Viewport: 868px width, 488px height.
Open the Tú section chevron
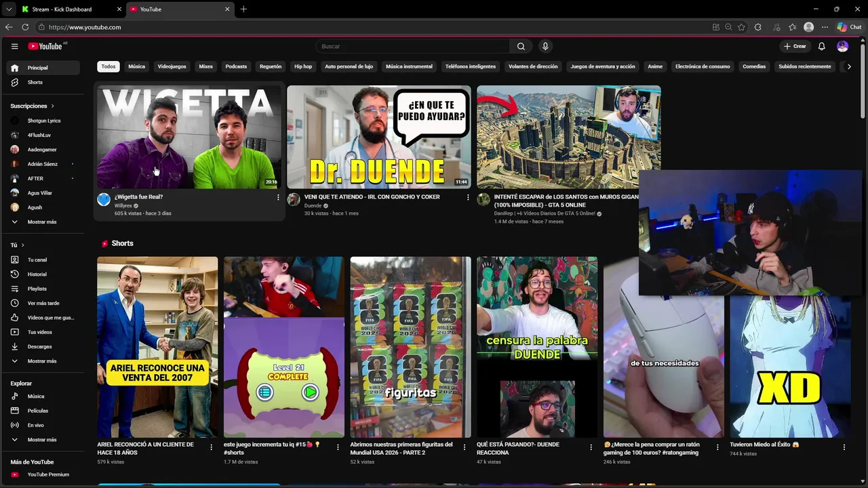pos(22,245)
